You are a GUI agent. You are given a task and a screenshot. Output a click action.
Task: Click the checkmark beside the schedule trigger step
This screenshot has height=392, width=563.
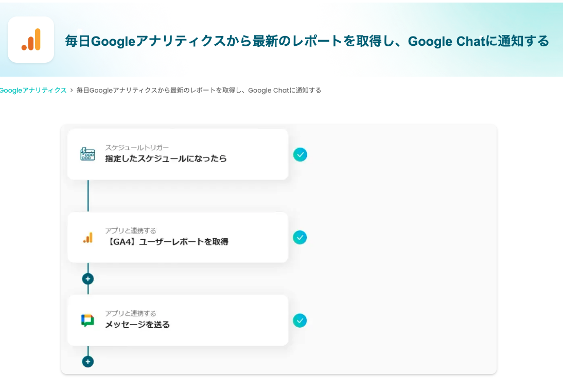tap(300, 154)
